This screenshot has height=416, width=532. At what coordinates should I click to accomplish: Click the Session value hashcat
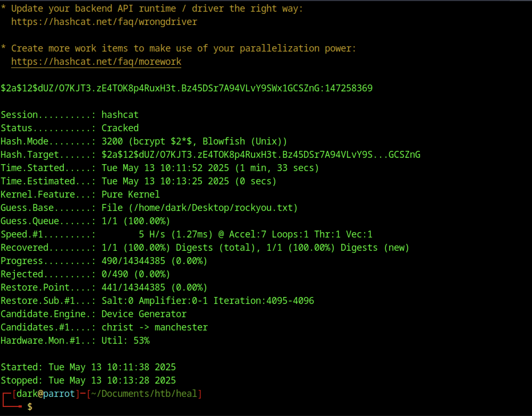point(120,115)
